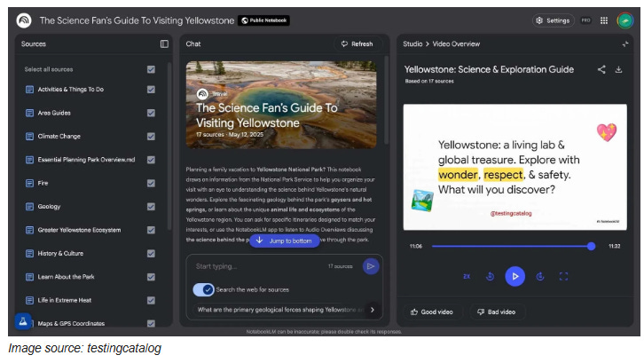644x363 pixels.
Task: Show next suggested question arrow
Action: (x=372, y=310)
